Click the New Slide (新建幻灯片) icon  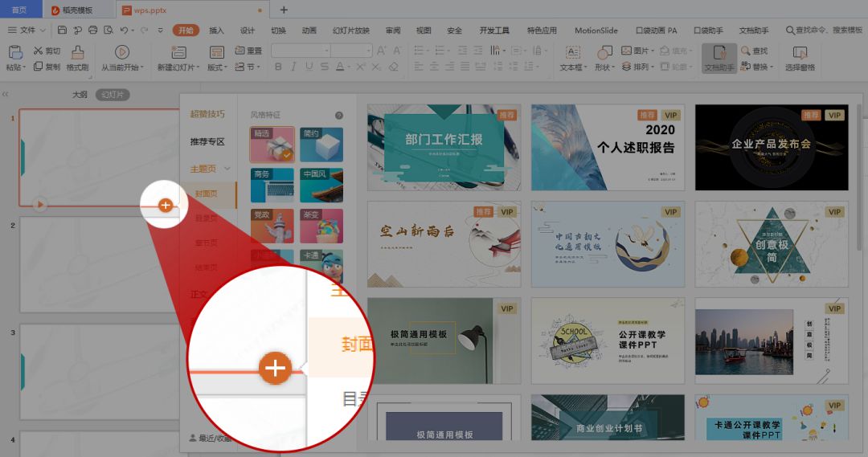pos(178,52)
